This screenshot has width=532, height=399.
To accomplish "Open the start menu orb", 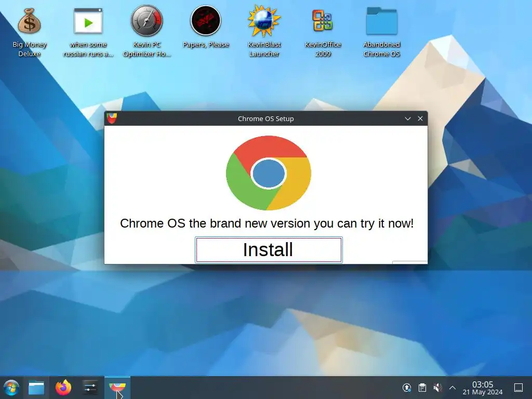I will [x=11, y=388].
